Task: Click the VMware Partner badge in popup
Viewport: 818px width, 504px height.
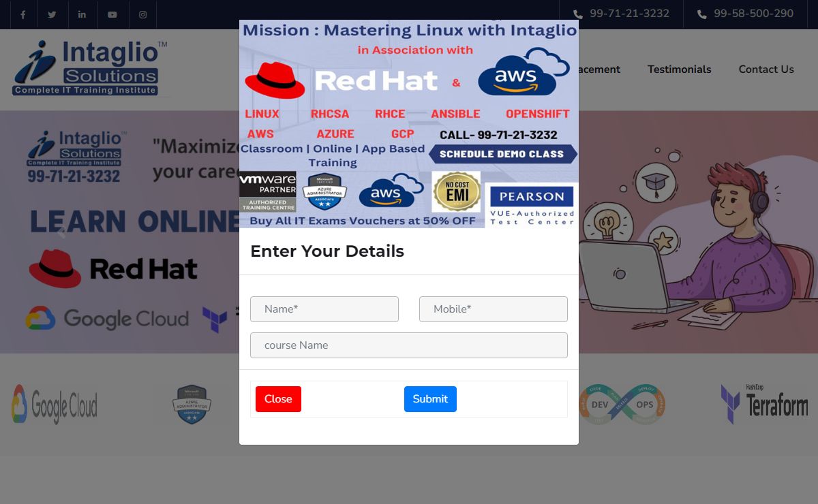Action: (268, 192)
